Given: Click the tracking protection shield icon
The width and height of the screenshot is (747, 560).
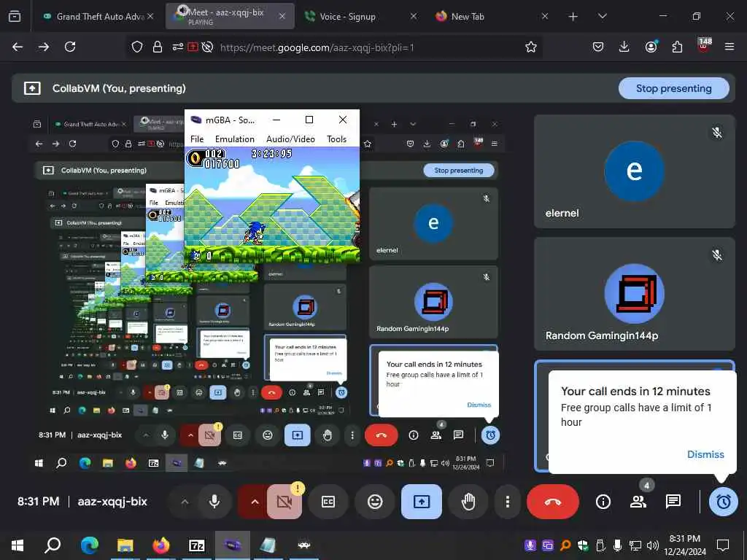Looking at the screenshot, I should pyautogui.click(x=137, y=47).
